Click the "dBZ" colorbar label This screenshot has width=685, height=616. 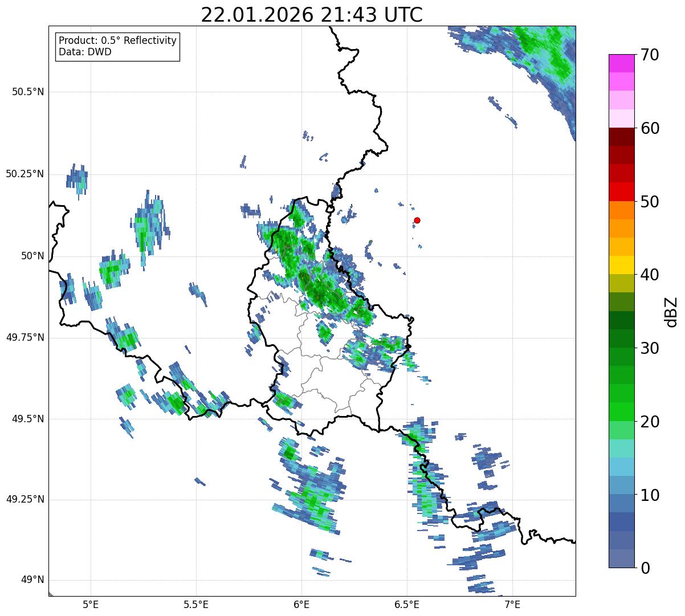coord(671,311)
